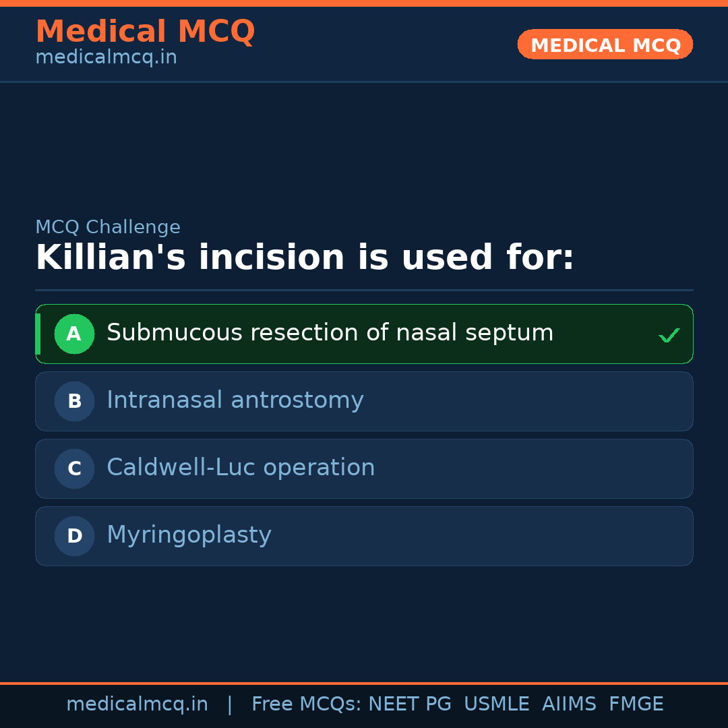Click the orange MEDICAL MCQ badge
The width and height of the screenshot is (728, 728).
click(x=605, y=44)
